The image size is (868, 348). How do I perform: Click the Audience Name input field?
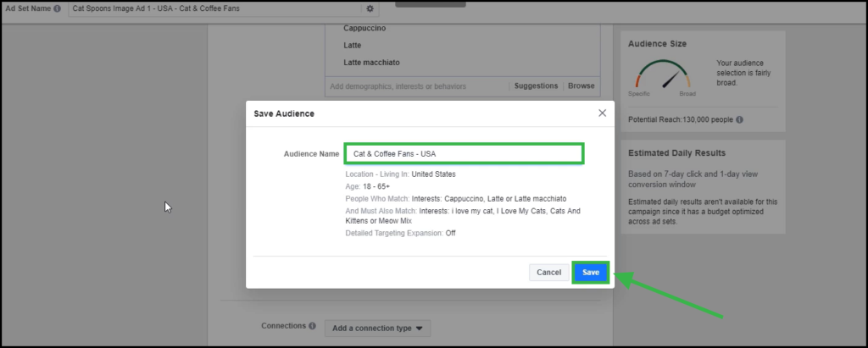coord(464,154)
